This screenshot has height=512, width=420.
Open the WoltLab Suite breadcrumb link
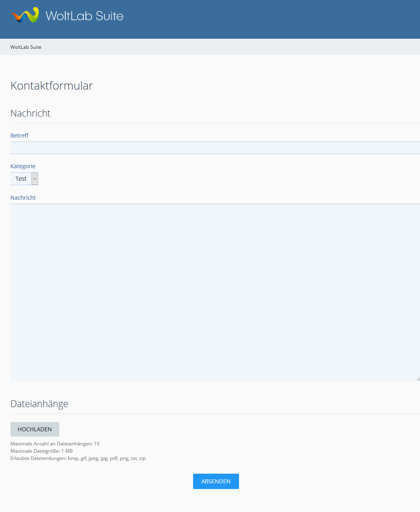(26, 47)
